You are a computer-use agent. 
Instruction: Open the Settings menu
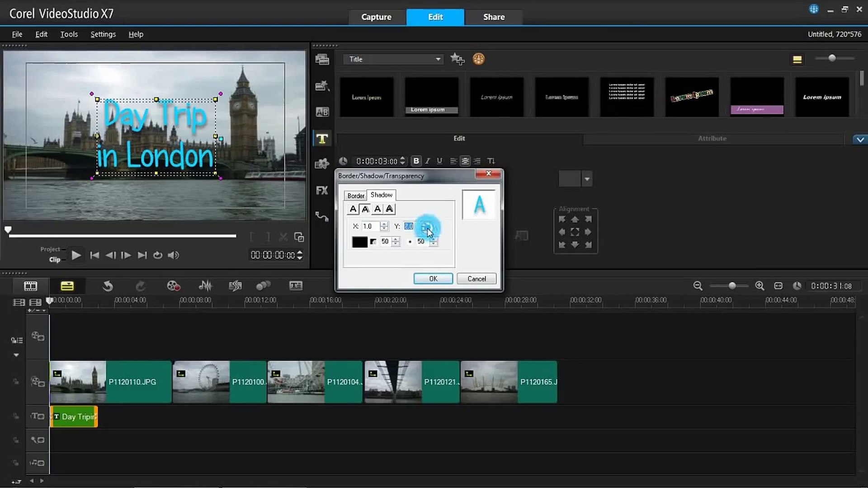[103, 34]
